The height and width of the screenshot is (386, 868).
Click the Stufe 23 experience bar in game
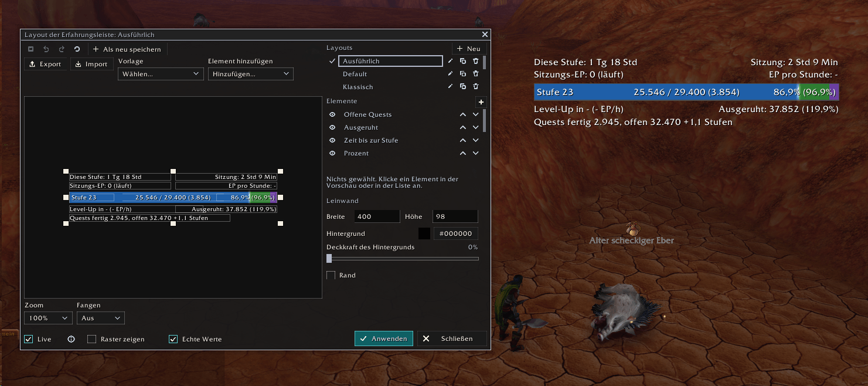tap(686, 92)
